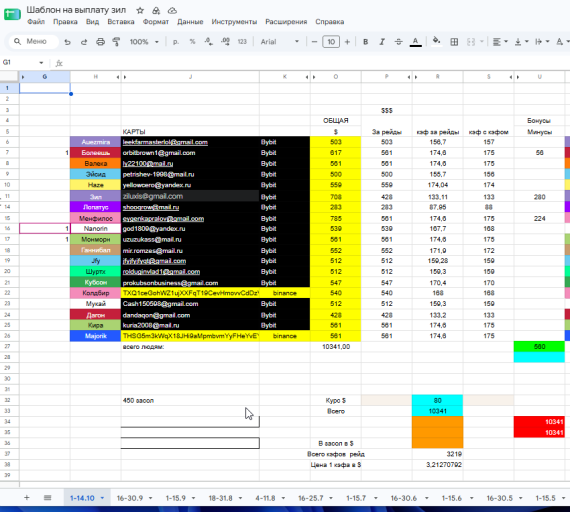The width and height of the screenshot is (570, 512).
Task: Open more number formats (123)
Action: (242, 42)
